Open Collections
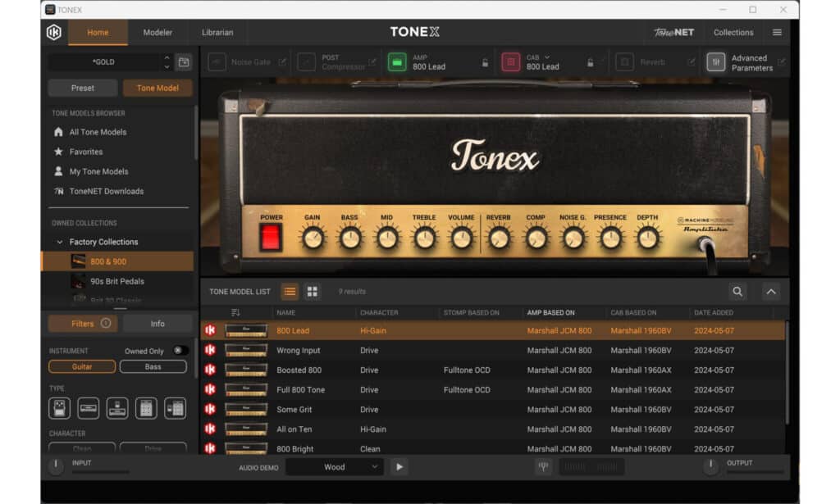Image resolution: width=840 pixels, height=504 pixels. (x=733, y=33)
